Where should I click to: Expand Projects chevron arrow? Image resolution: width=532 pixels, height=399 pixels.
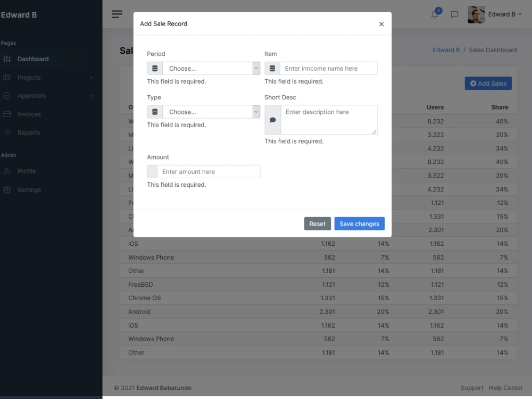pos(91,77)
